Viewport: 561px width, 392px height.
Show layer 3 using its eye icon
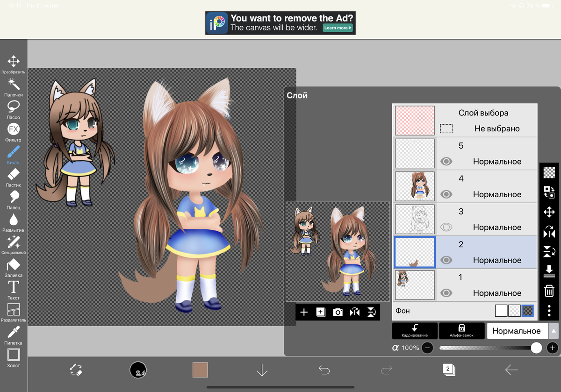[446, 228]
